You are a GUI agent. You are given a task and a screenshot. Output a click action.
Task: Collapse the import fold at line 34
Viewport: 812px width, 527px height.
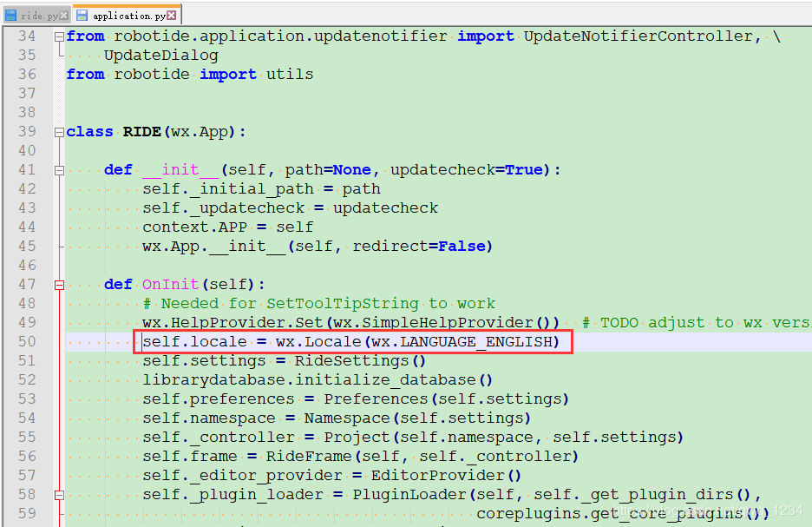59,36
